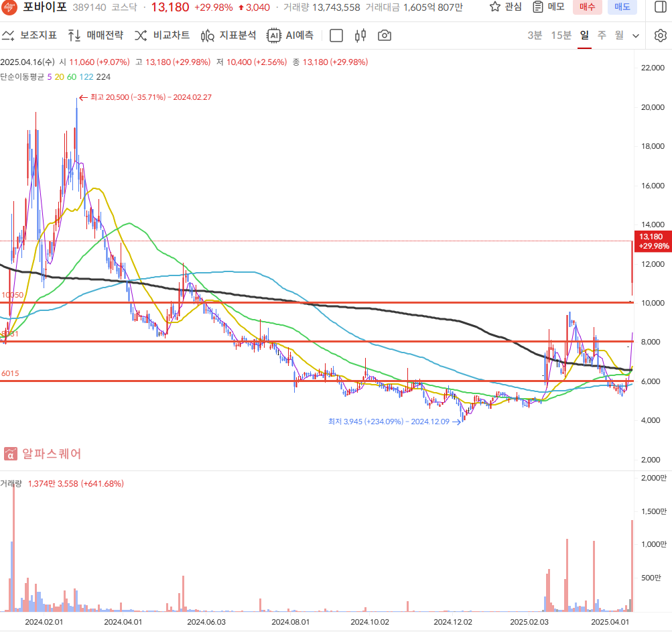Open the 메모 memo note
This screenshot has height=632, width=672.
click(x=549, y=7)
